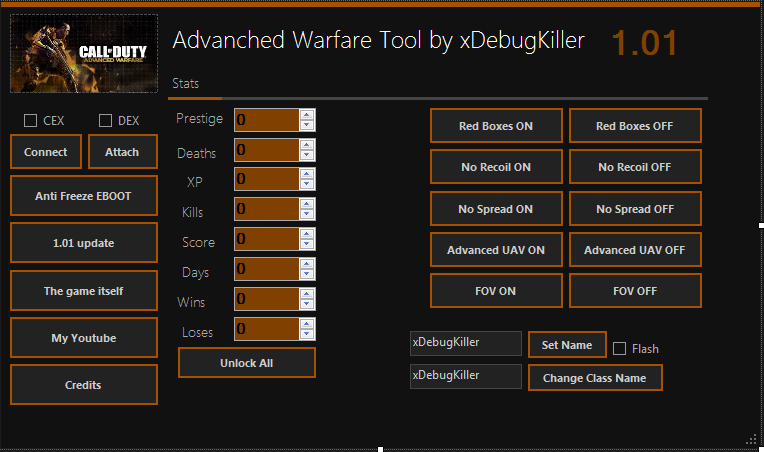Click FOV OFF button
This screenshot has width=764, height=452.
click(635, 290)
